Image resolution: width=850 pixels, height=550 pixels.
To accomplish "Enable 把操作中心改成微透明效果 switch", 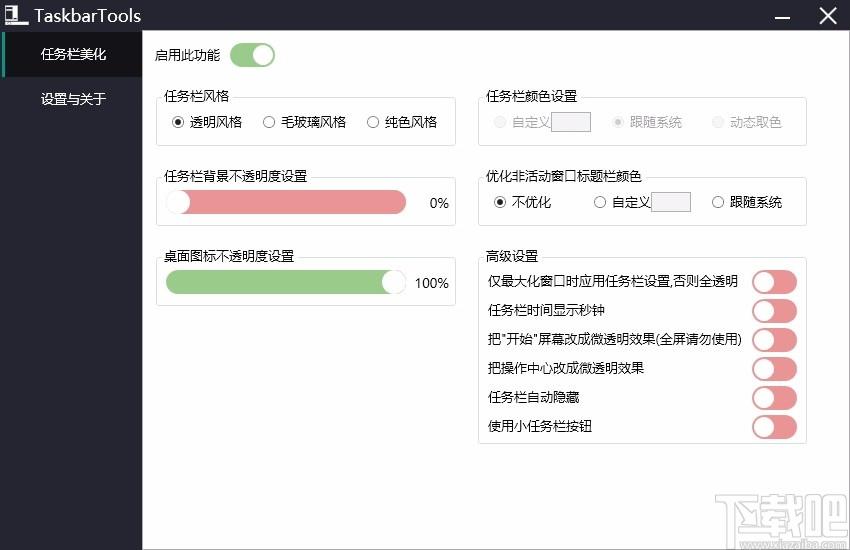I will [774, 369].
